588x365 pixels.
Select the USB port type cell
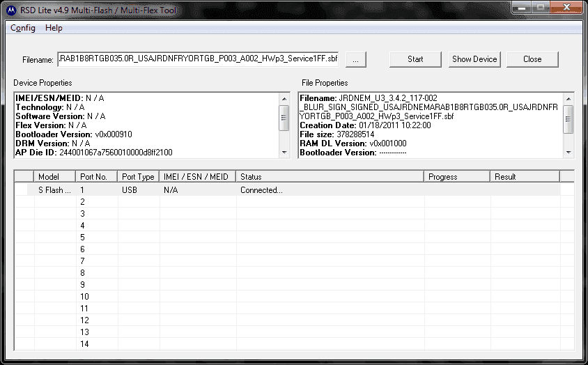coord(139,190)
